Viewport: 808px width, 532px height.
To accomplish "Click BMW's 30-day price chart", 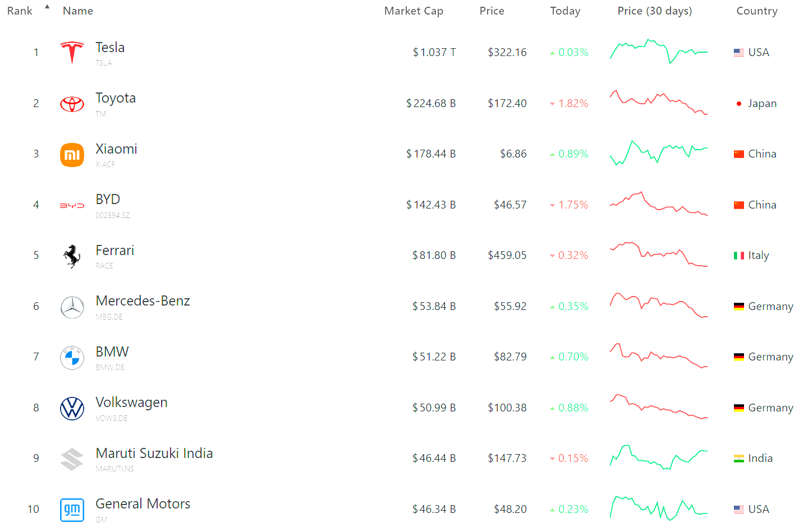I will pos(659,356).
